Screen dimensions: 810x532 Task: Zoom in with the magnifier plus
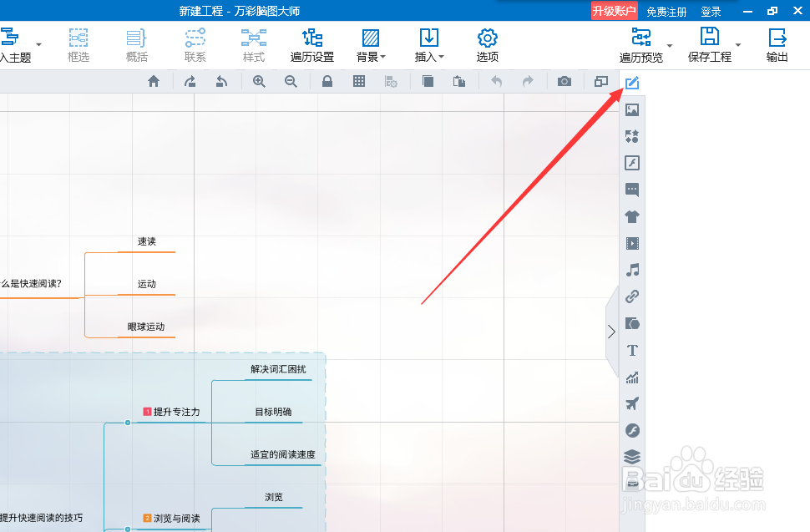click(260, 81)
